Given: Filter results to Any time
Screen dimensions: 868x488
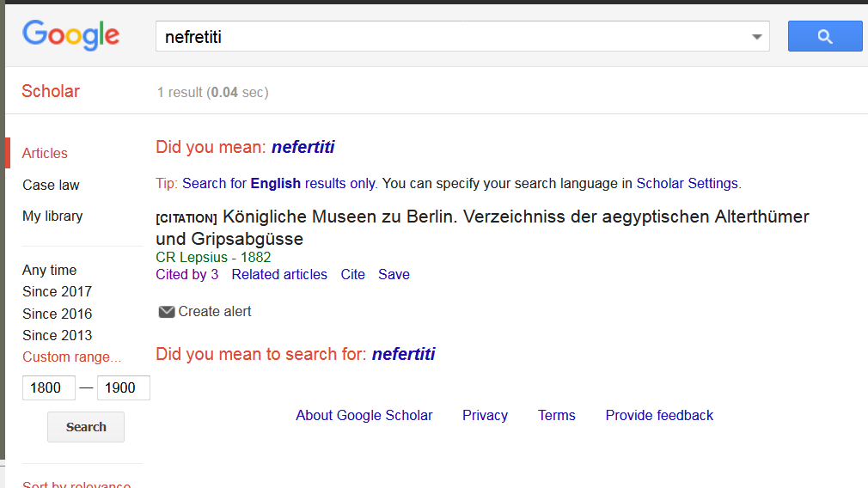Looking at the screenshot, I should pos(49,270).
